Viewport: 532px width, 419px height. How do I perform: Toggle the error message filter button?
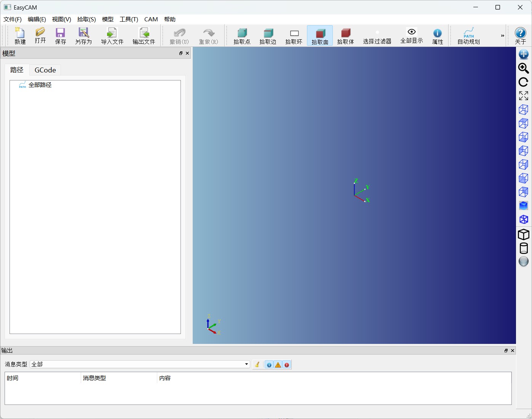tap(287, 365)
